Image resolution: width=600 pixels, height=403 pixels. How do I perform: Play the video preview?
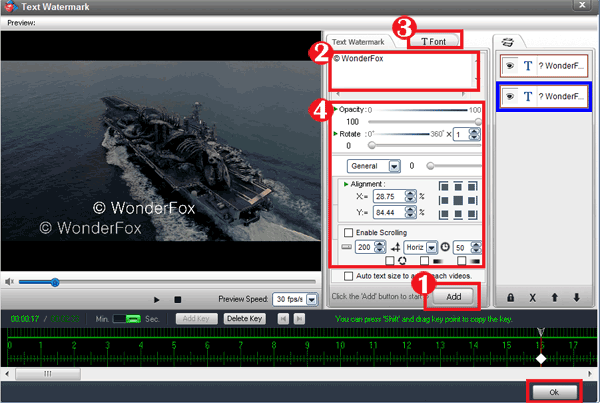(157, 300)
